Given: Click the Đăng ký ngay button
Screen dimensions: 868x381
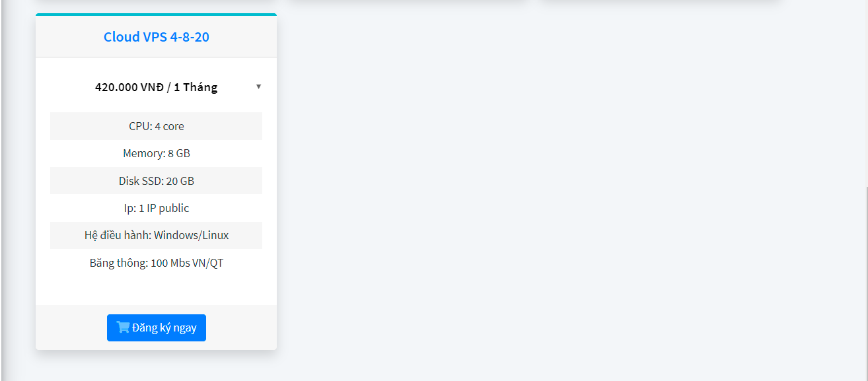Looking at the screenshot, I should (157, 328).
